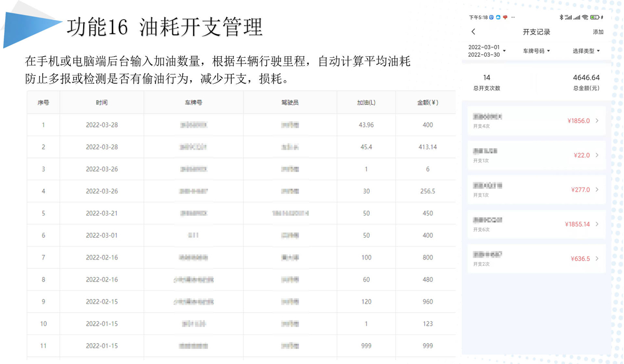The image size is (624, 364).
Task: Tap the battery icon in phone status bar
Action: click(x=594, y=17)
